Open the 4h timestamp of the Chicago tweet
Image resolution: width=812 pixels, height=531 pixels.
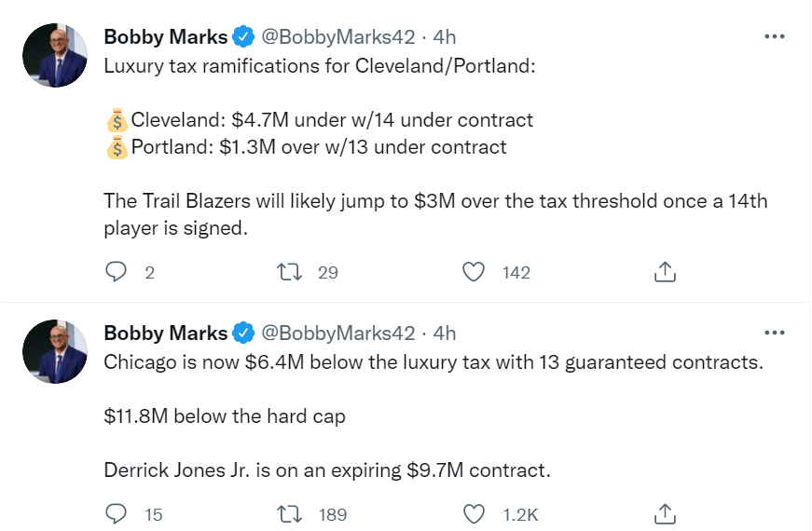coord(445,334)
